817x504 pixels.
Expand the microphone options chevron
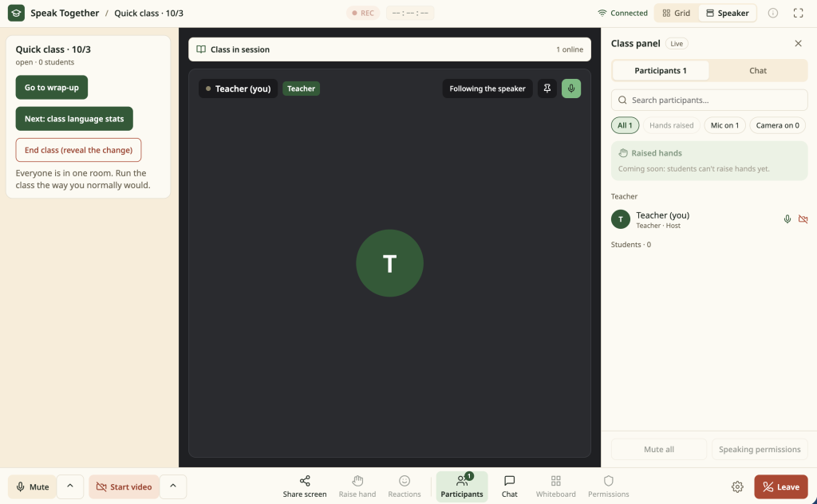tap(70, 486)
